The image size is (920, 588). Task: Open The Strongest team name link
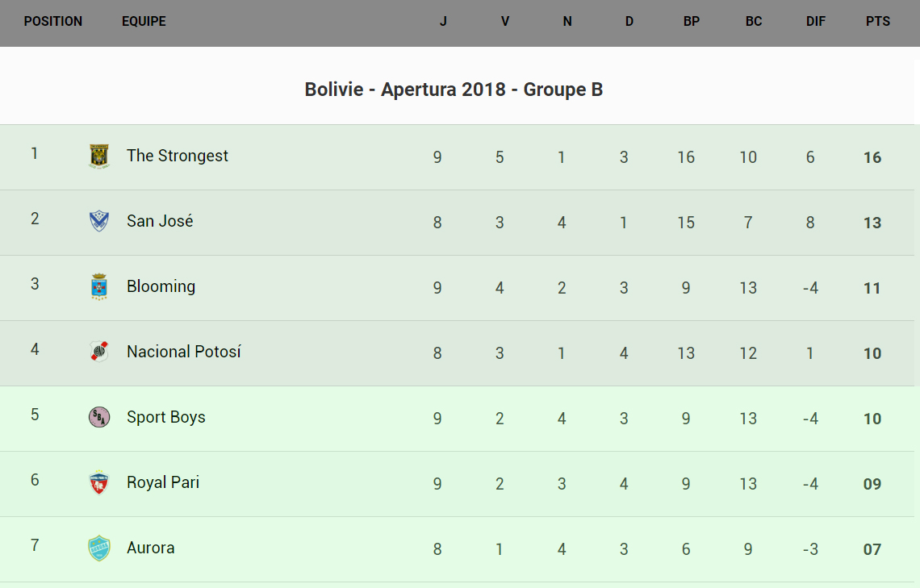point(177,156)
